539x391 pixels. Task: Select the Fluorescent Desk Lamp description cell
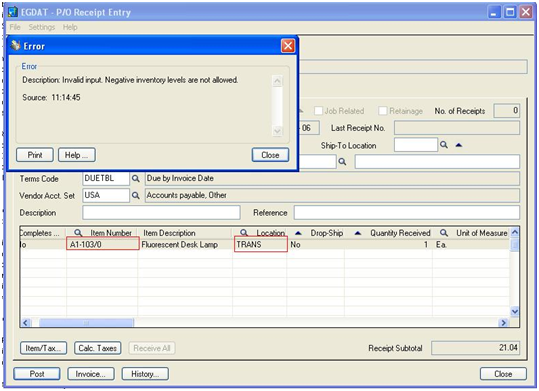coord(185,244)
